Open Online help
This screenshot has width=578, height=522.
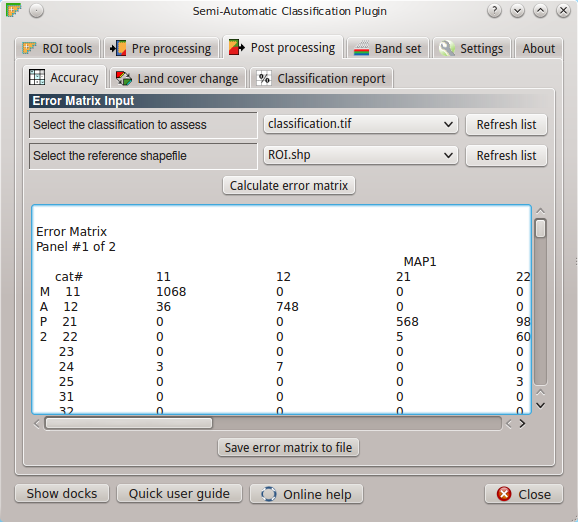click(x=306, y=494)
